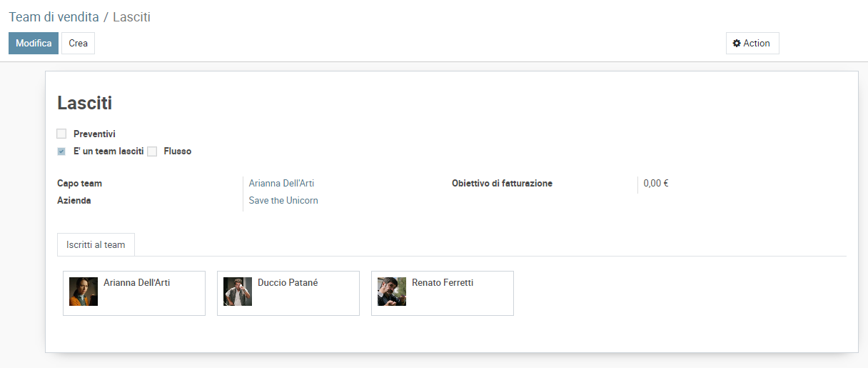Select Renato Ferretti name in member card
The height and width of the screenshot is (368, 868).
click(443, 283)
